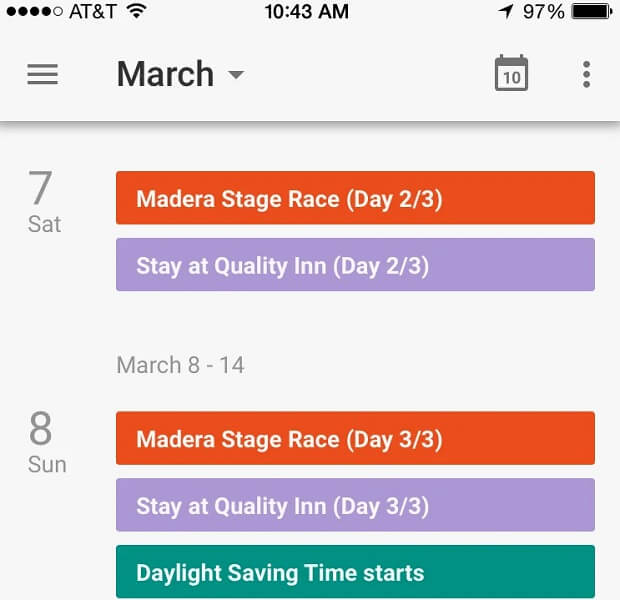Open Daylight Saving Time starts event
The width and height of the screenshot is (620, 600).
pos(355,573)
